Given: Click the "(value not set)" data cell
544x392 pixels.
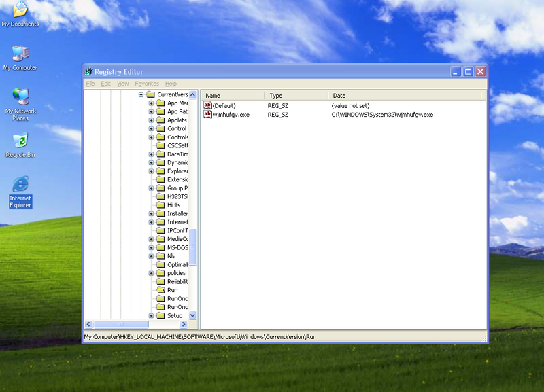Looking at the screenshot, I should point(350,106).
